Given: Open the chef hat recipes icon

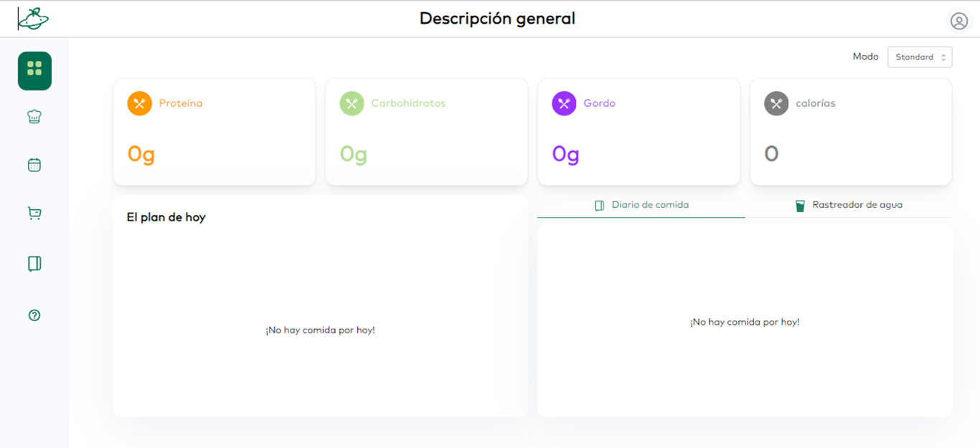Looking at the screenshot, I should coord(34,117).
